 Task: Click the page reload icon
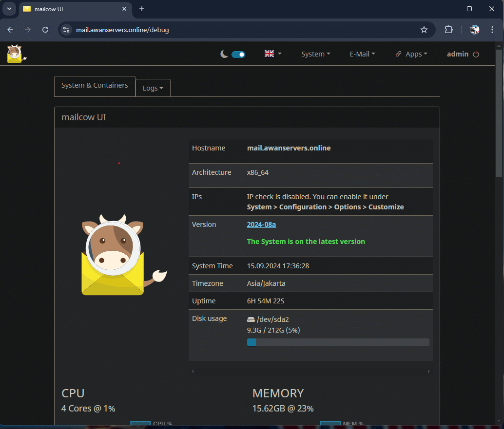click(x=45, y=30)
